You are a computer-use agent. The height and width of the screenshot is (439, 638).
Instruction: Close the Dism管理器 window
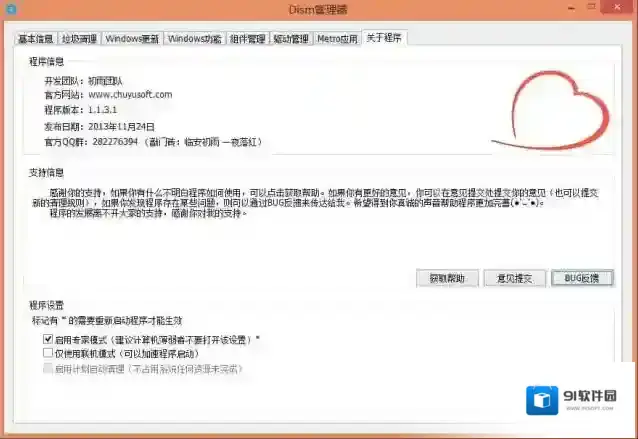pyautogui.click(x=617, y=7)
